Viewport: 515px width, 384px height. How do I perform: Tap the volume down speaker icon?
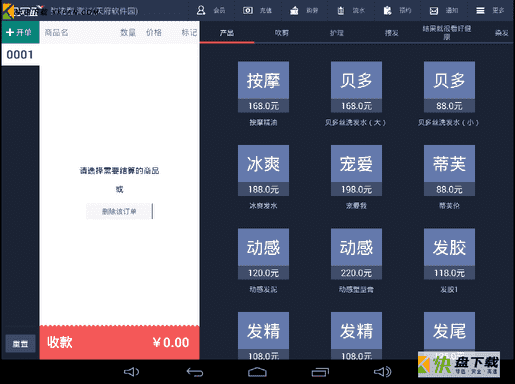pos(131,372)
